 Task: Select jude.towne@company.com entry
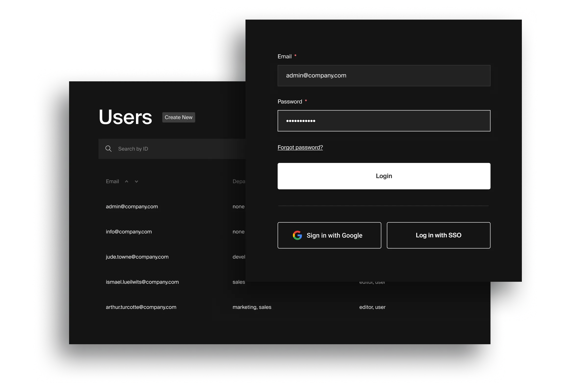[x=137, y=257]
